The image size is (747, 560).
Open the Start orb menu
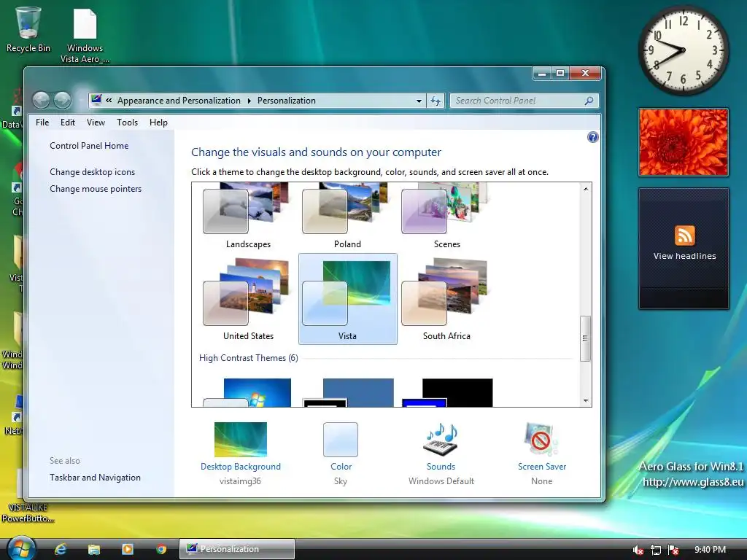pos(21,548)
